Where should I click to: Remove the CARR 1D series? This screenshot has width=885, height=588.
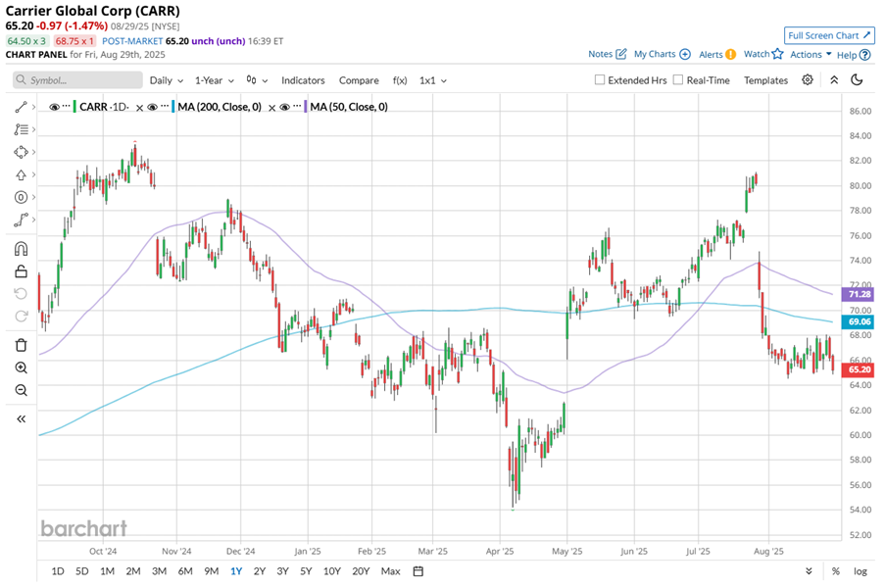[x=139, y=108]
